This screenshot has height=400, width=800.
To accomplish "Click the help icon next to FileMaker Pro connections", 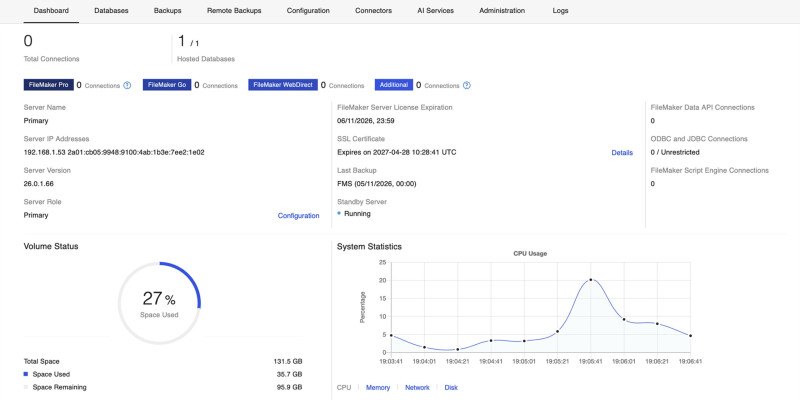I will 127,85.
